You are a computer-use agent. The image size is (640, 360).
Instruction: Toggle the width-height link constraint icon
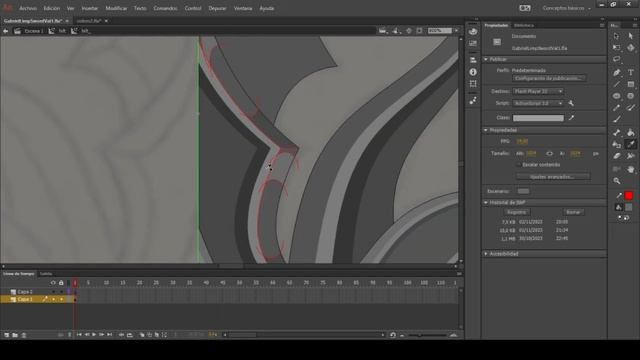549,154
